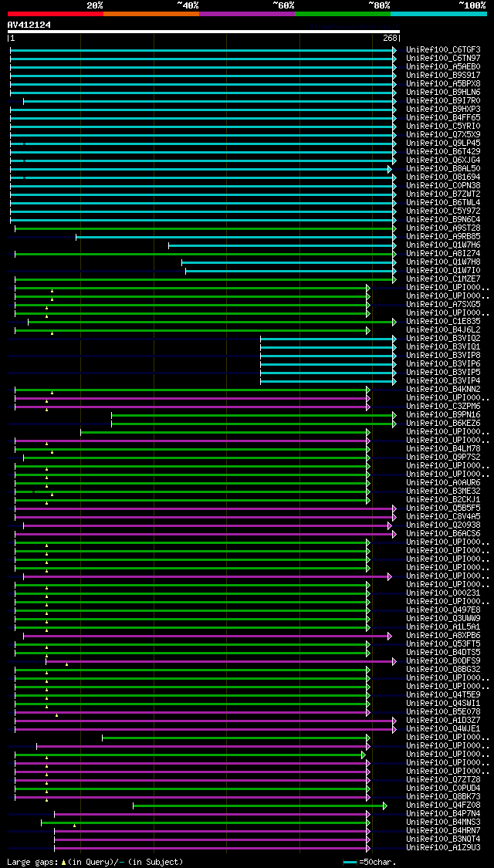Select hit label UniRef100_B8AL50
This screenshot has width=494, height=868.
point(443,168)
